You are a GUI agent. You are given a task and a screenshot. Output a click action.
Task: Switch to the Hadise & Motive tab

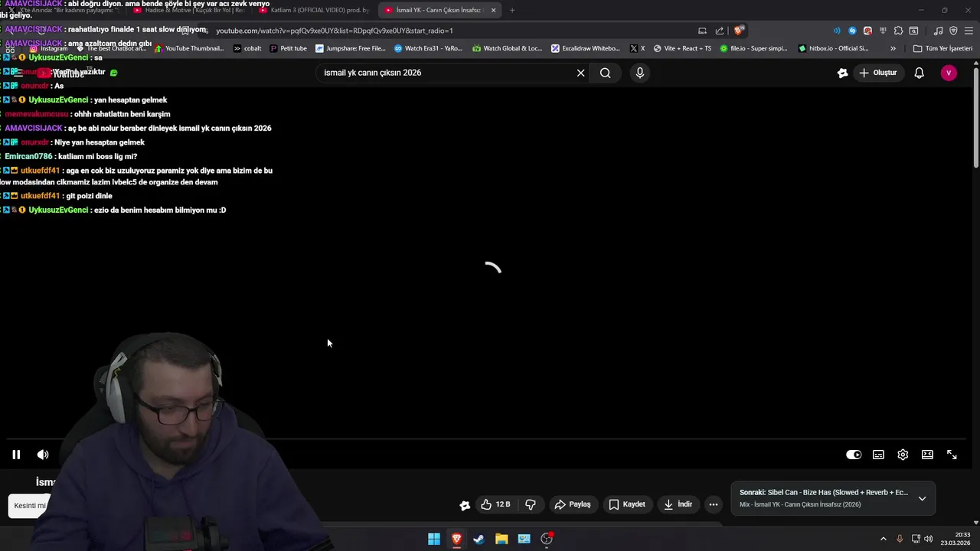189,10
